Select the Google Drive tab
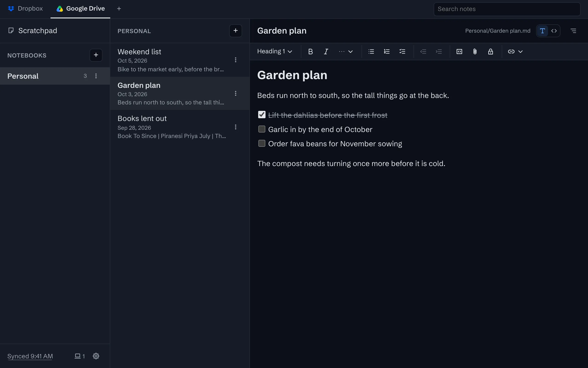Viewport: 588px width, 368px height. (80, 9)
